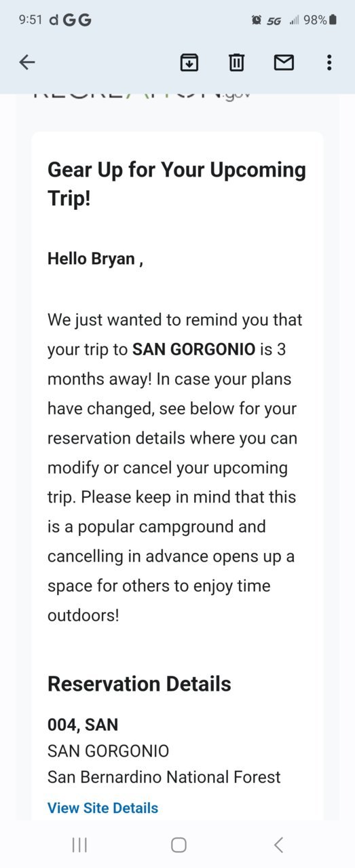The width and height of the screenshot is (355, 868).
Task: Tap the Recreation.gov logo header
Action: click(x=142, y=96)
